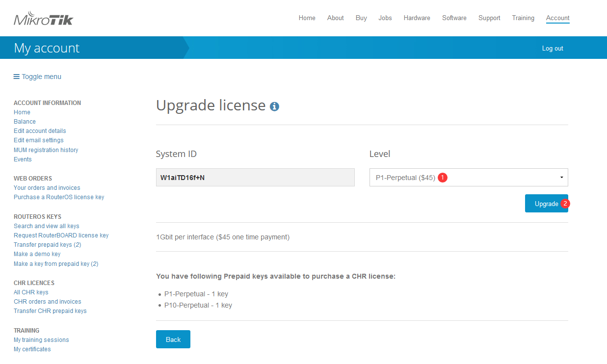Open the Level dropdown
This screenshot has width=607, height=364.
(x=468, y=178)
